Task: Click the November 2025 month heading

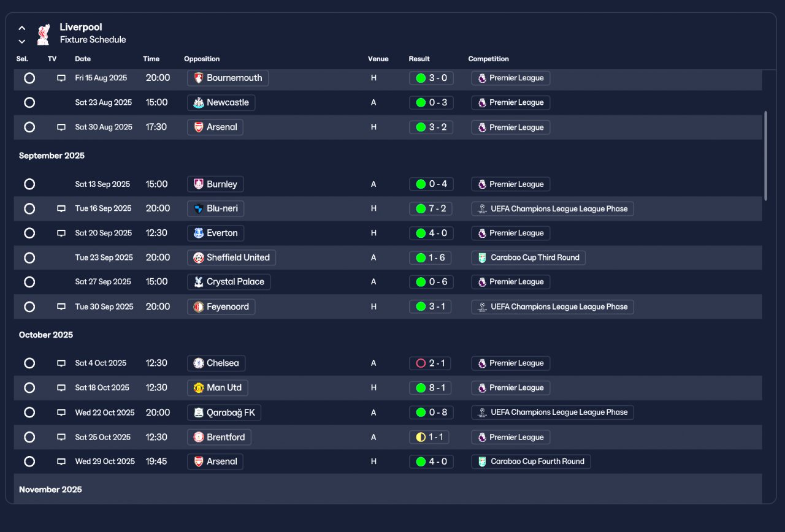Action: pyautogui.click(x=50, y=489)
